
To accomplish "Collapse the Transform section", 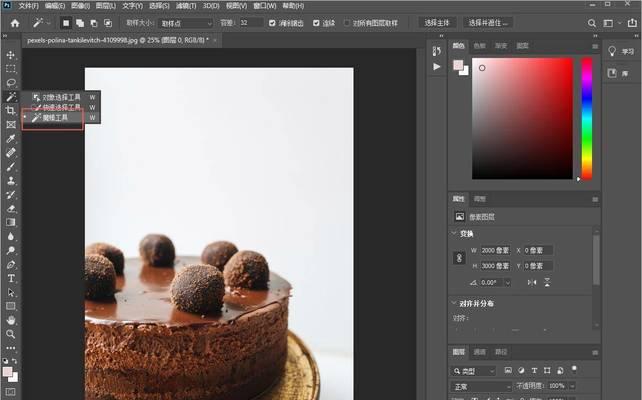I will (454, 233).
